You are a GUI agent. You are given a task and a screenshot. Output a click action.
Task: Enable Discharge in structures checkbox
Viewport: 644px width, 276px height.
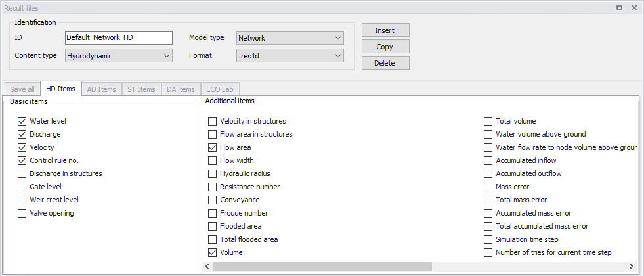(x=22, y=173)
